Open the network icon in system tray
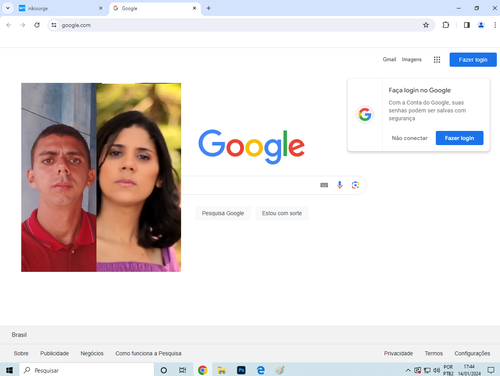Screen dimensions: 500x376 [x=427, y=370]
